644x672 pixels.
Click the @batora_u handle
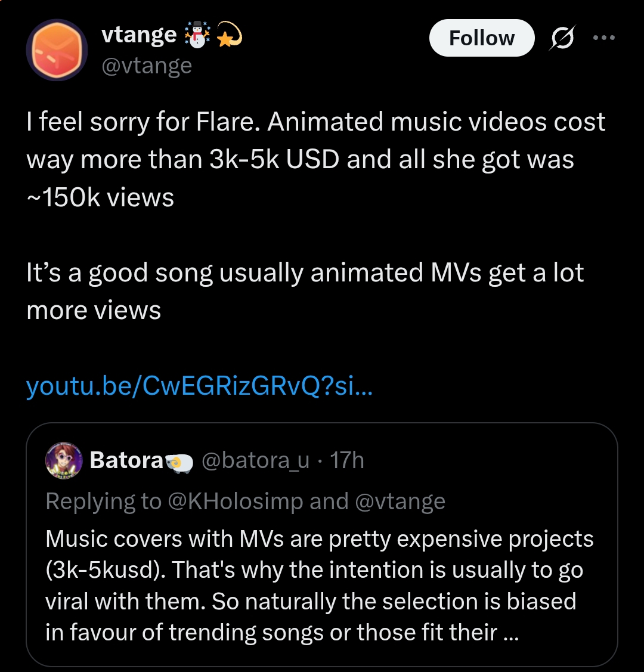(256, 460)
